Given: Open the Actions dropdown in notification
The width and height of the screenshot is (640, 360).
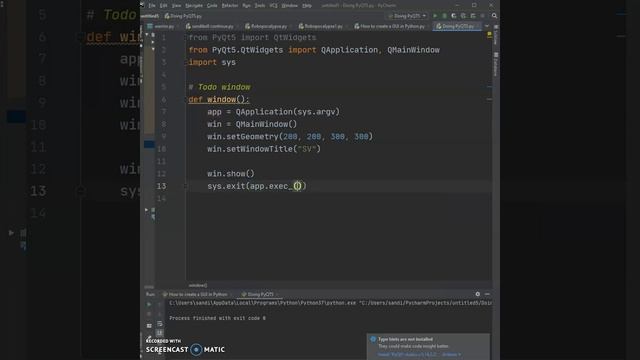Looking at the screenshot, I should coord(451,354).
